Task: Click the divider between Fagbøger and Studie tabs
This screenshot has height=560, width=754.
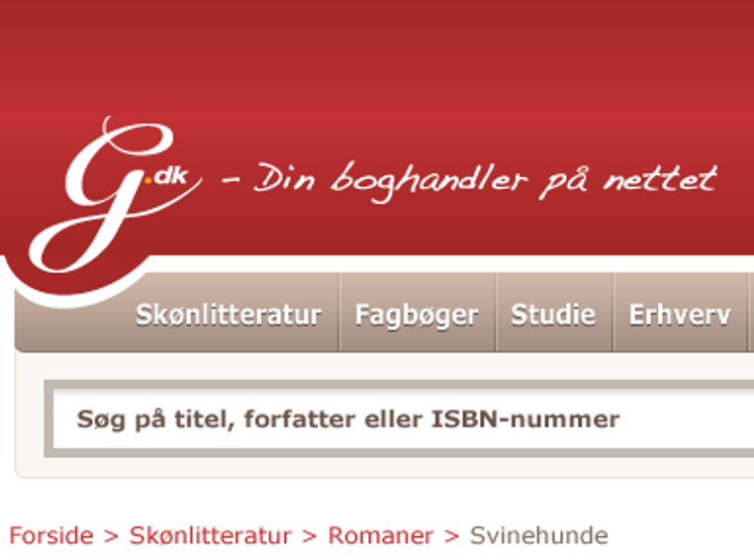Action: (x=496, y=312)
